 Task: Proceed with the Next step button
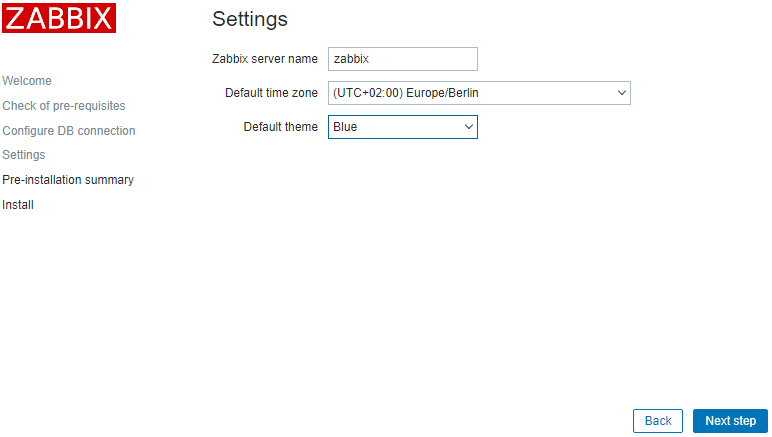click(730, 421)
